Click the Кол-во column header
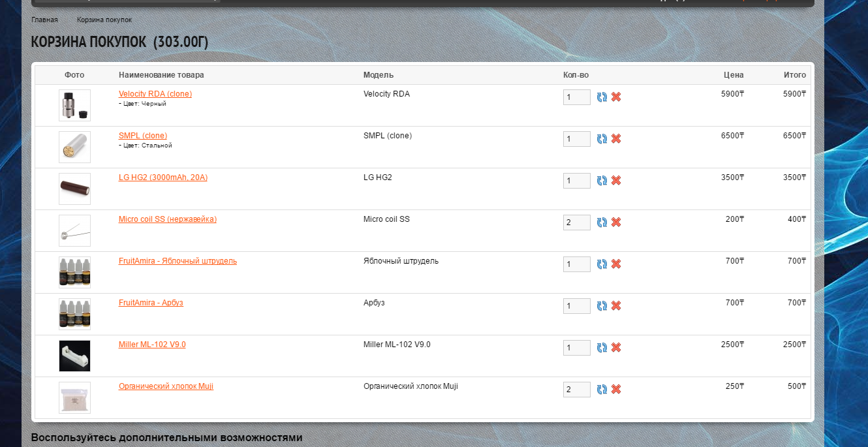Viewport: 868px width, 447px height. coord(576,75)
